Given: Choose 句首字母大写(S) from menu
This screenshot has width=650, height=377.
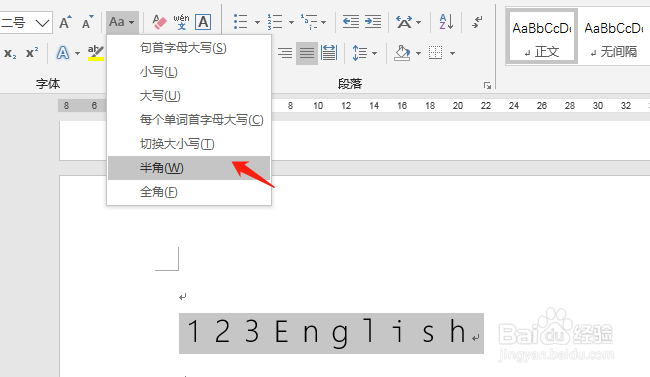Looking at the screenshot, I should pyautogui.click(x=189, y=48).
